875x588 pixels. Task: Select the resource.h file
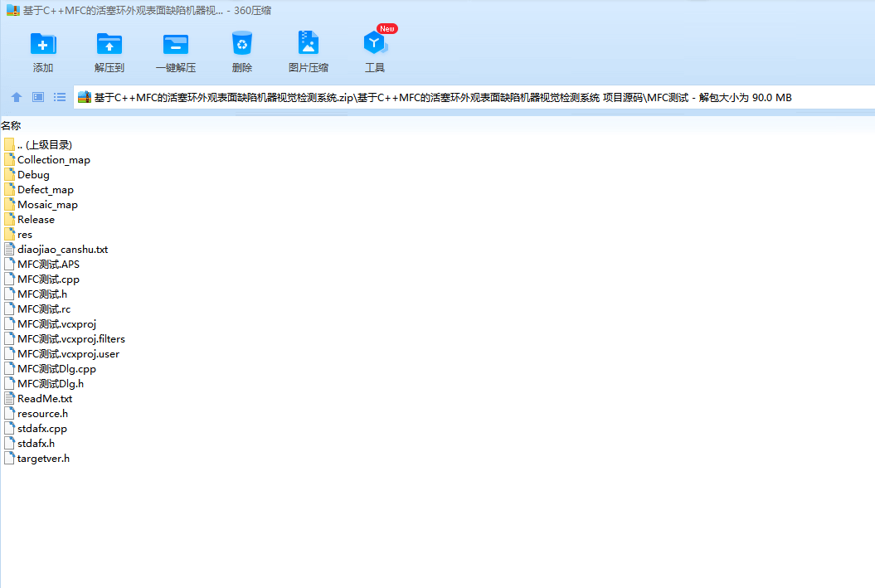(x=36, y=414)
